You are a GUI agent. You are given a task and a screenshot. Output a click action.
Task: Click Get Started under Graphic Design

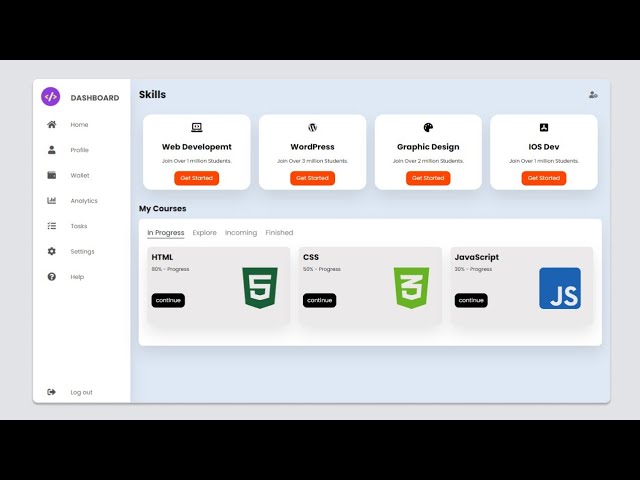pyautogui.click(x=428, y=178)
